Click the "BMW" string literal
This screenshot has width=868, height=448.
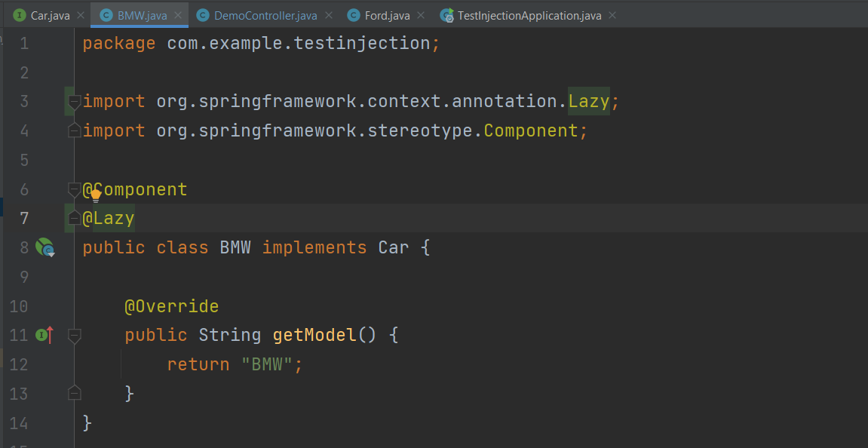pyautogui.click(x=267, y=364)
